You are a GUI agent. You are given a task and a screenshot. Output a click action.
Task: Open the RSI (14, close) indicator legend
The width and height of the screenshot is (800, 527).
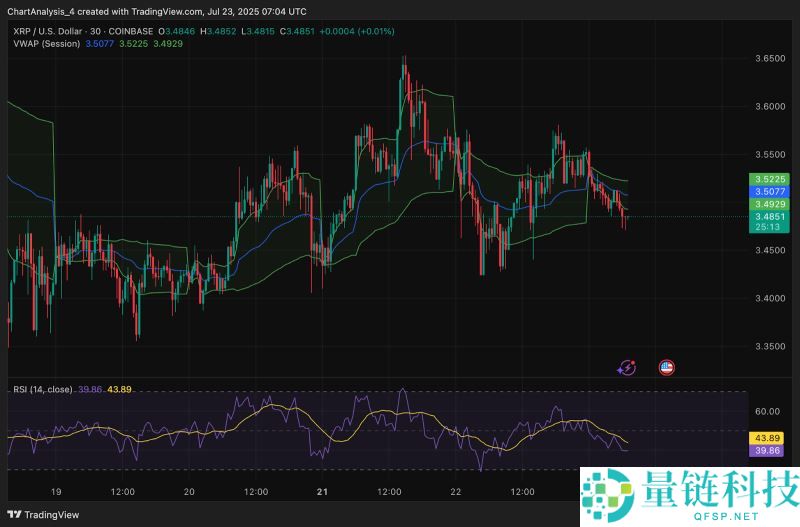[x=41, y=388]
